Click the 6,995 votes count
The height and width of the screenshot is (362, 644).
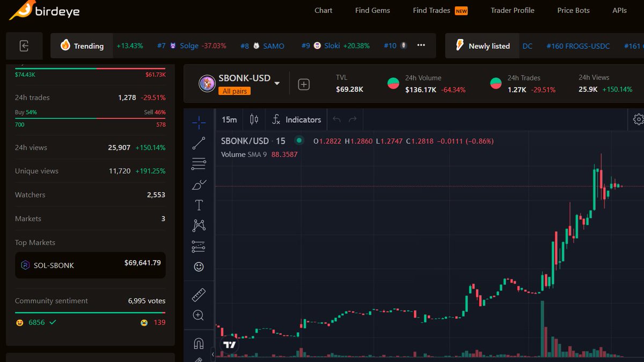coord(147,301)
